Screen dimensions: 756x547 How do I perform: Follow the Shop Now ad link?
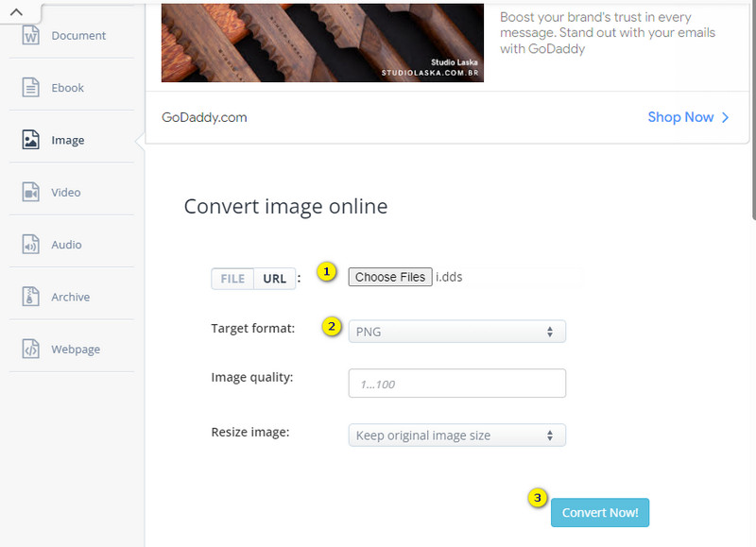pos(688,117)
